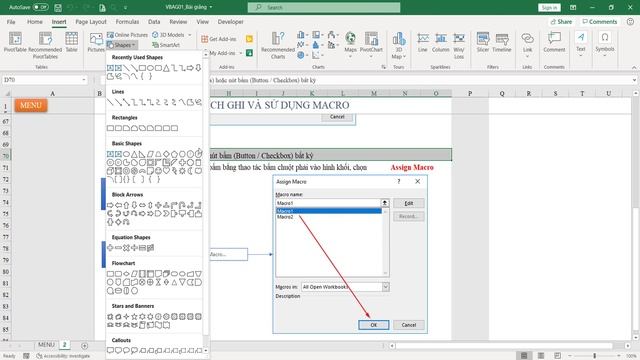640x360 pixels.
Task: Open the Text group dropdown
Action: (580, 44)
